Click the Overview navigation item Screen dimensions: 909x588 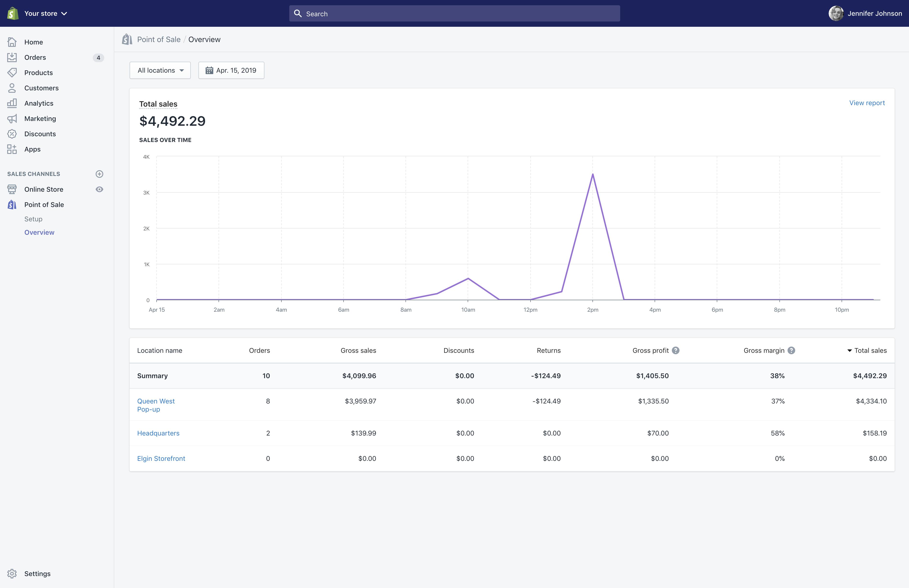39,232
